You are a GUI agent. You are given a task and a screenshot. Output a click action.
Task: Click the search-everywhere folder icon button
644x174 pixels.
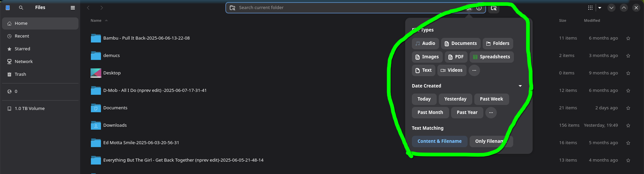[493, 8]
